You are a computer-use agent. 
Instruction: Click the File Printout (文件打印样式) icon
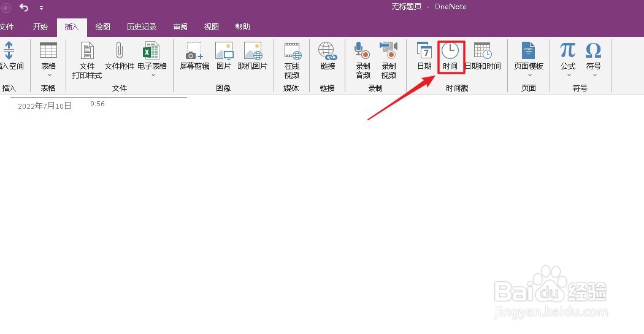87,50
